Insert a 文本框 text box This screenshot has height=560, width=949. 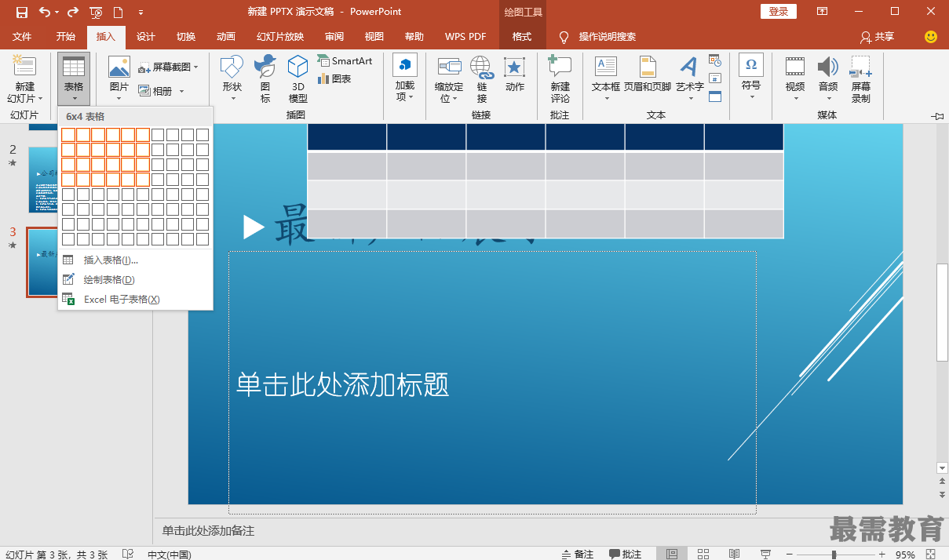point(606,78)
